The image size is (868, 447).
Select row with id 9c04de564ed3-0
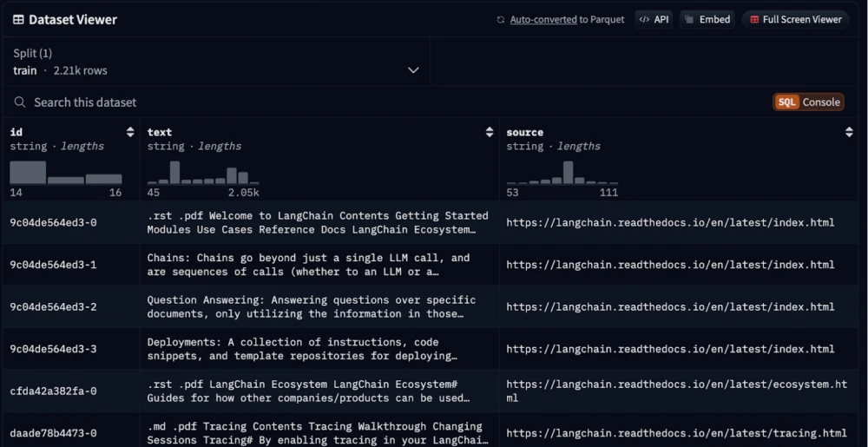53,222
